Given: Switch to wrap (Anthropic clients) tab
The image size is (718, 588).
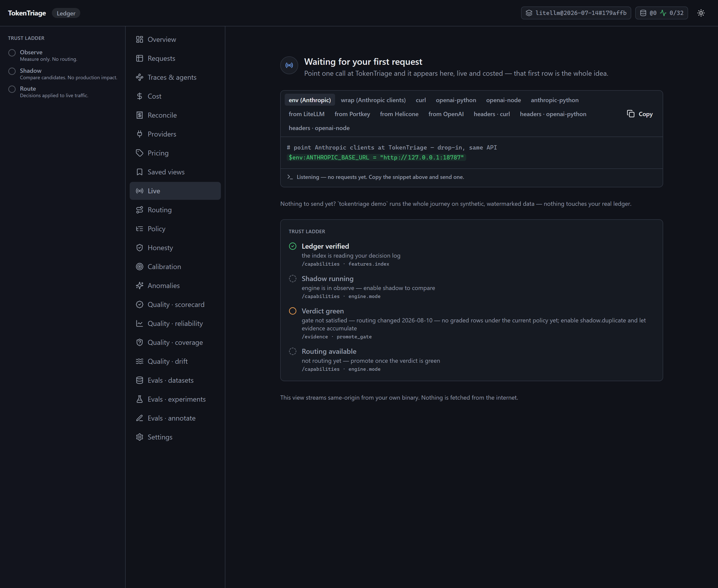Looking at the screenshot, I should pos(373,100).
